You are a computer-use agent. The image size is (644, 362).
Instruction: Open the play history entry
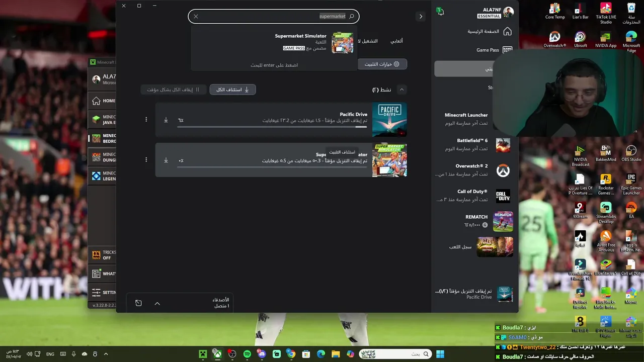[x=480, y=247]
